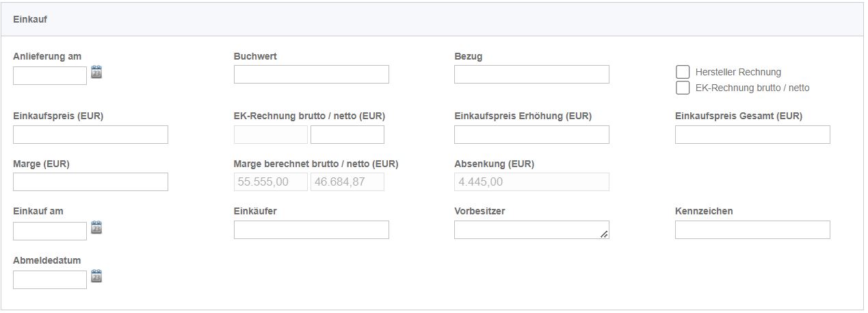Grab the Vorbesitzer textarea resize handle
The height and width of the screenshot is (313, 868).
click(x=604, y=234)
